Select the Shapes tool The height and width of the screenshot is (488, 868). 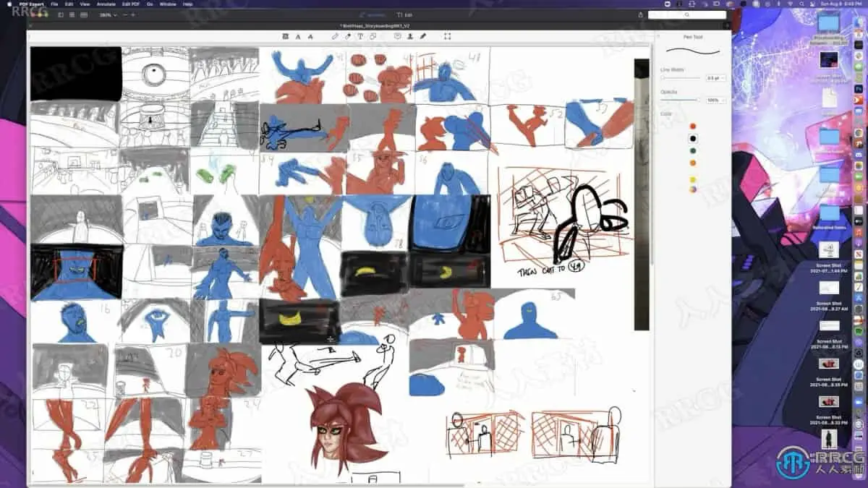pyautogui.click(x=373, y=36)
